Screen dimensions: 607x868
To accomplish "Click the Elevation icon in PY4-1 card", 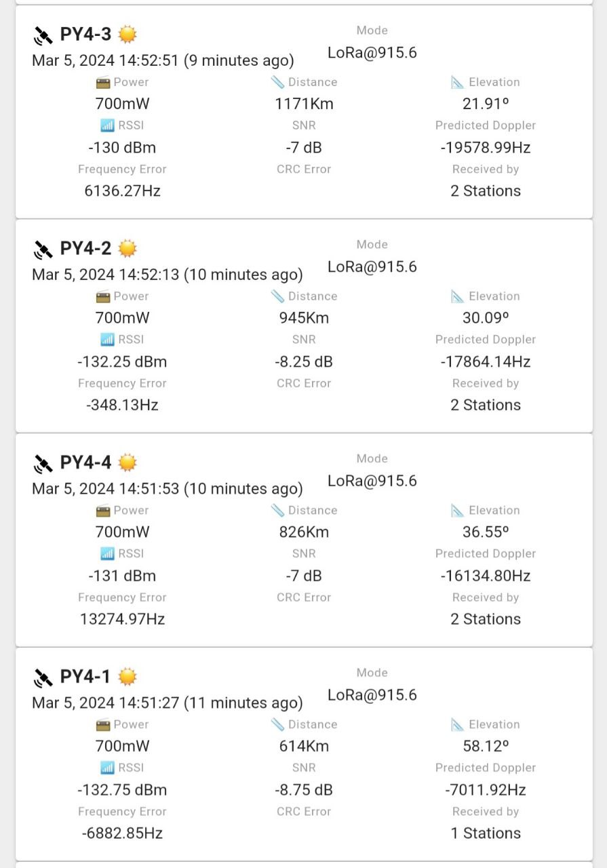I will (458, 725).
